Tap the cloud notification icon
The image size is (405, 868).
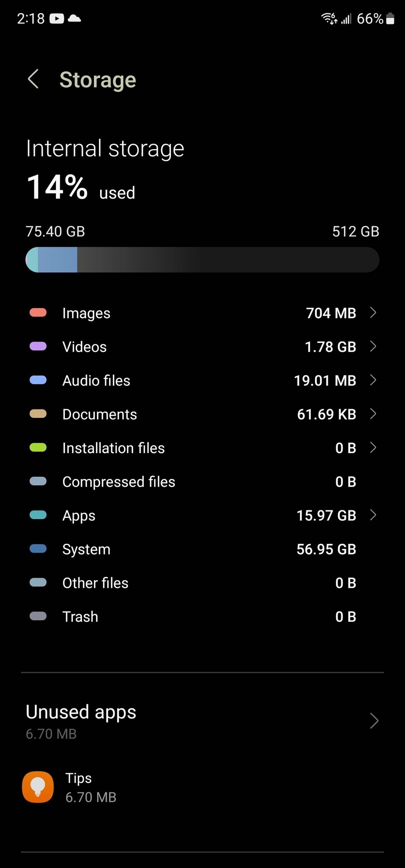[x=74, y=18]
